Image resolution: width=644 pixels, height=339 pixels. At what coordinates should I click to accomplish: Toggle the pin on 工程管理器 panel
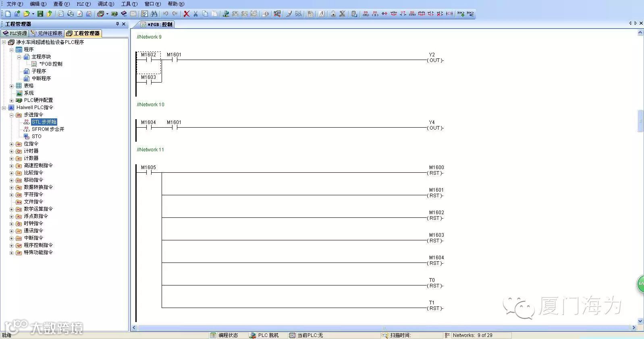(118, 24)
